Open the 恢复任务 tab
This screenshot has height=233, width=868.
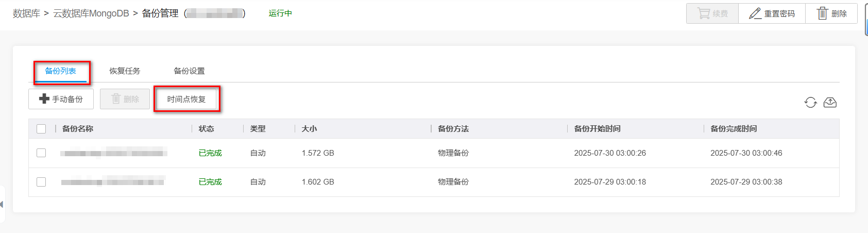point(125,71)
